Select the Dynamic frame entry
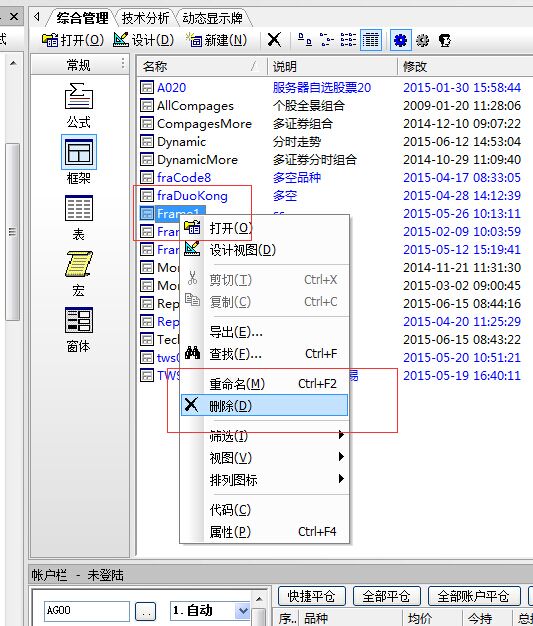533x626 pixels. pos(181,142)
